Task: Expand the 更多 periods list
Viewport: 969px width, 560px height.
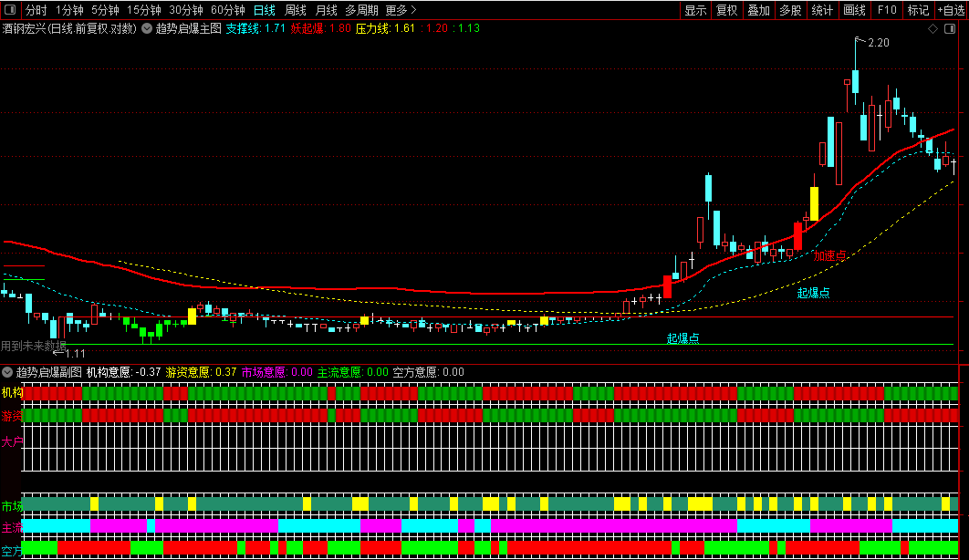Action: 401,11
